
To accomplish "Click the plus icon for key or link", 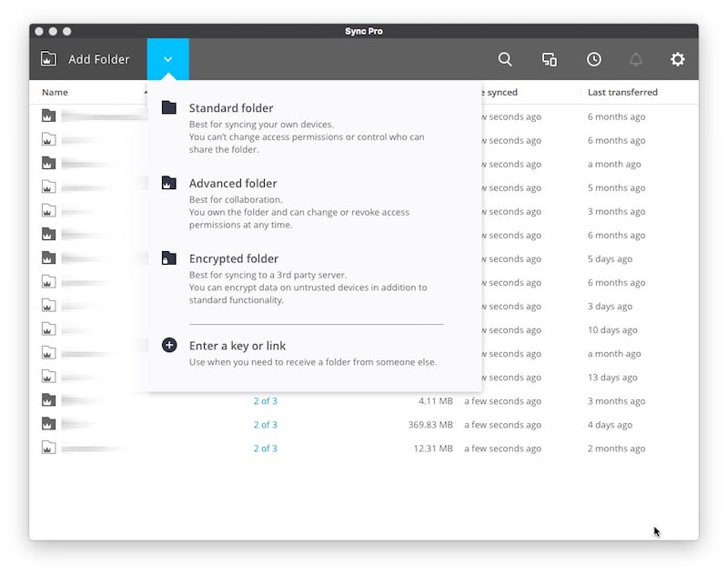I will pos(168,345).
